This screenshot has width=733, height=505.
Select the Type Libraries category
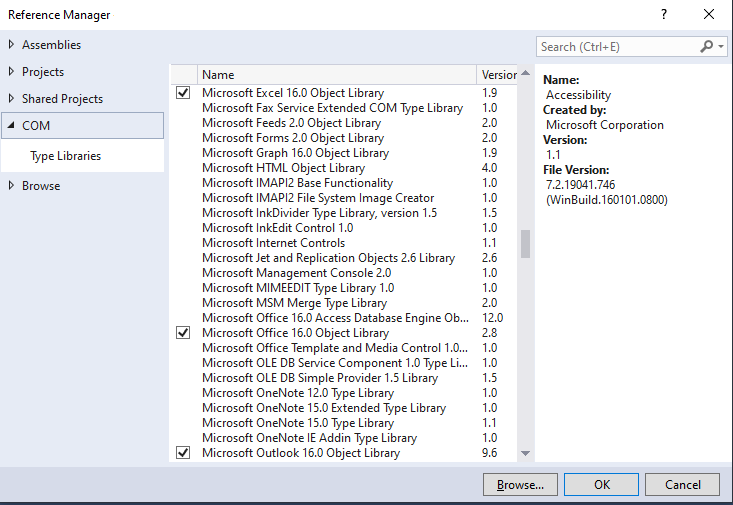tap(65, 156)
